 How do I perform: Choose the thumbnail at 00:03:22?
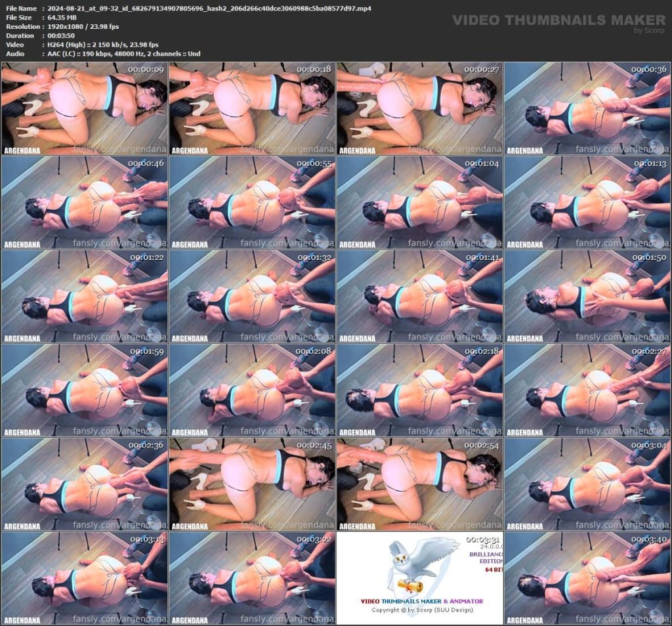point(252,578)
